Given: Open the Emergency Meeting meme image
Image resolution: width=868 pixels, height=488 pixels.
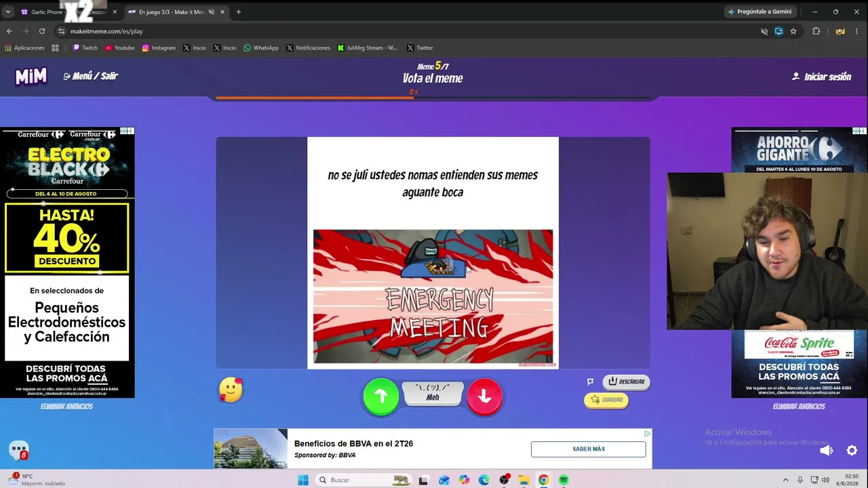Looking at the screenshot, I should pos(433,297).
